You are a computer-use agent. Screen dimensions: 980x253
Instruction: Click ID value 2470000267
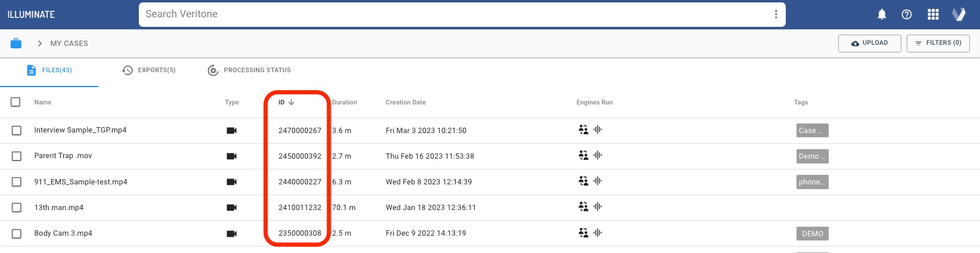click(x=300, y=131)
